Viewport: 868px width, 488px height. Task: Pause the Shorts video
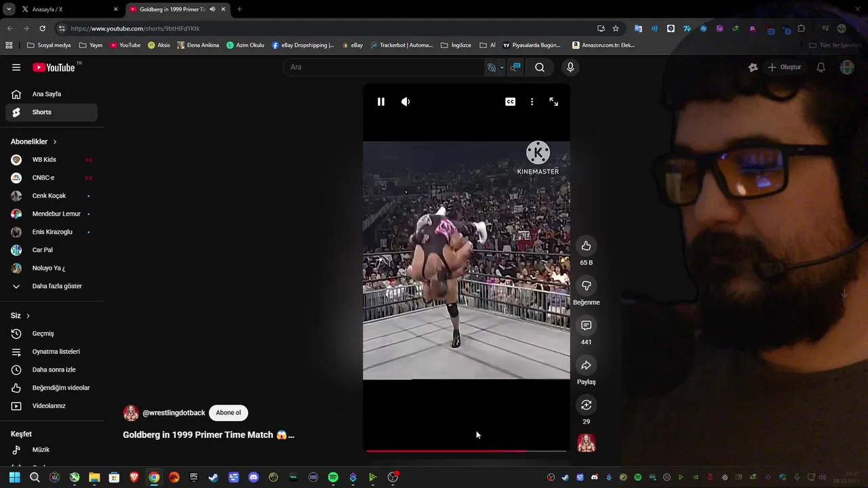click(381, 102)
